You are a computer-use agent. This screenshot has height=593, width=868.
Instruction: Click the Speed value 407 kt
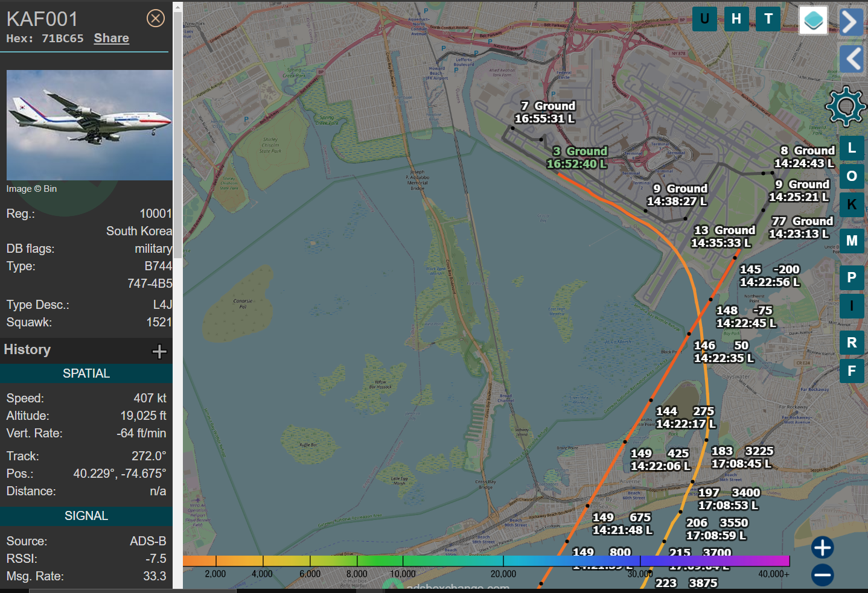click(x=150, y=398)
